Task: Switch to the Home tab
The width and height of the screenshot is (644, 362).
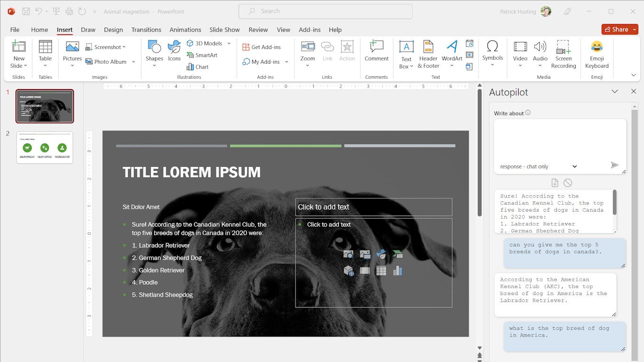Action: click(x=40, y=29)
